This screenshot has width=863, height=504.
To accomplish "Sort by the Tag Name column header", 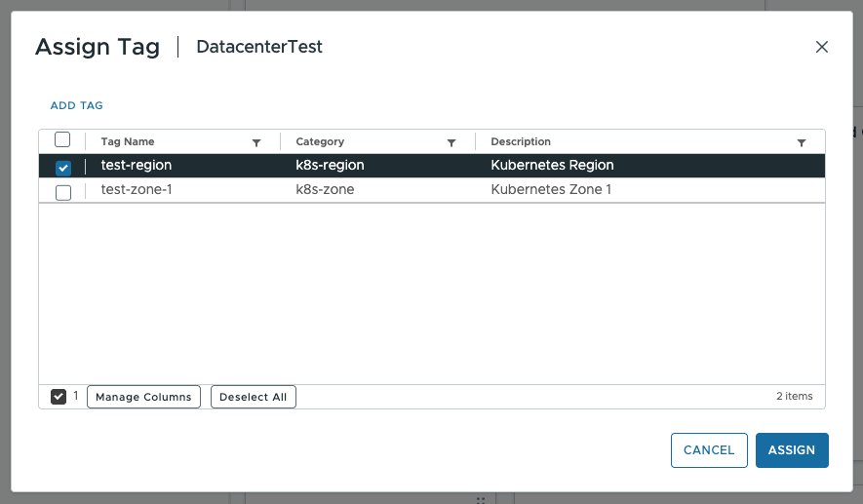I will click(128, 142).
